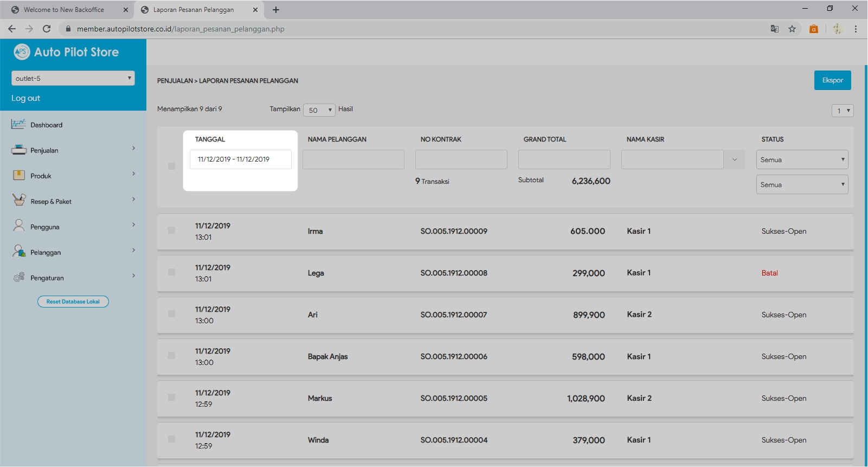Click the Ekspor button
The image size is (868, 467).
coord(832,80)
